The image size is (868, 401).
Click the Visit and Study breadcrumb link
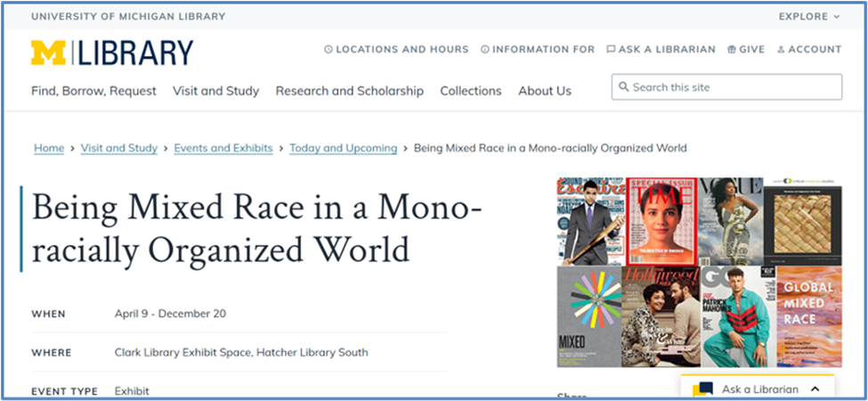[x=118, y=148]
